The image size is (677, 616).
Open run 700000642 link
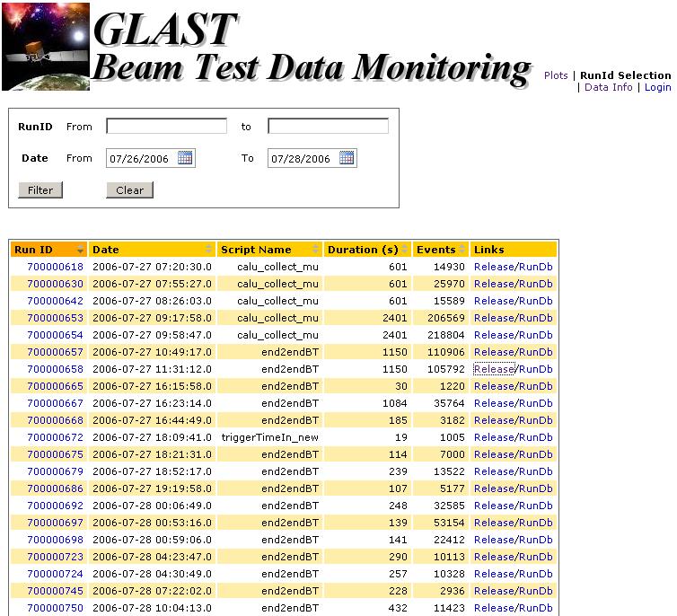56,301
